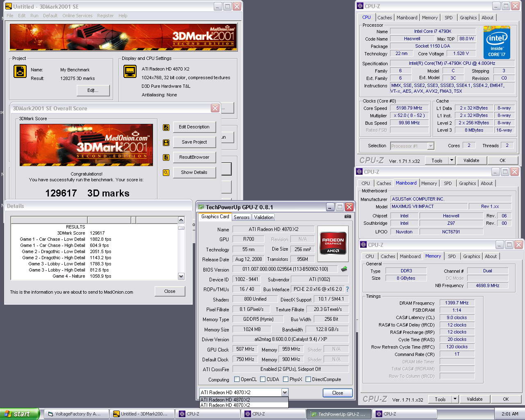Click the Radeon Graphics AMD logo
The width and height of the screenshot is (525, 420).
coord(333,244)
